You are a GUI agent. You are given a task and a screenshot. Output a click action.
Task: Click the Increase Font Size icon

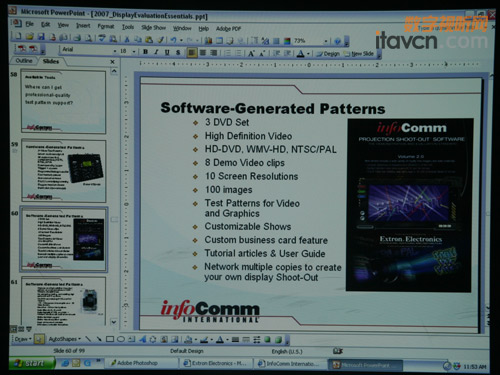point(251,53)
